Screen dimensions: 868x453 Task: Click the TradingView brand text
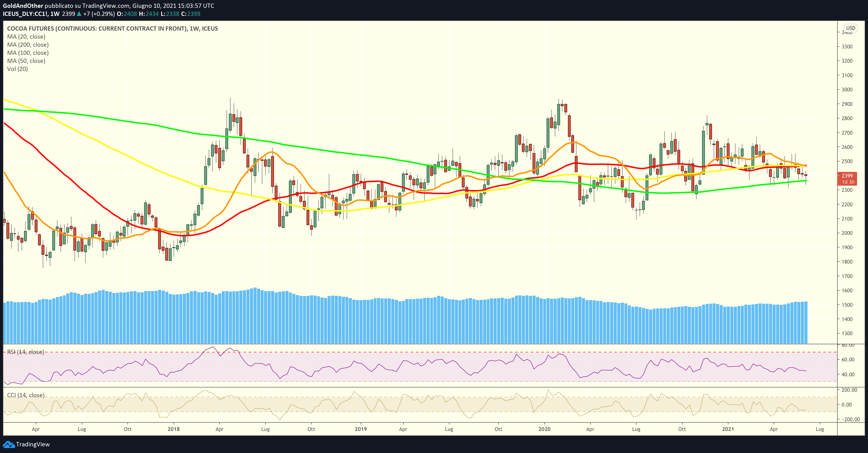pyautogui.click(x=33, y=444)
